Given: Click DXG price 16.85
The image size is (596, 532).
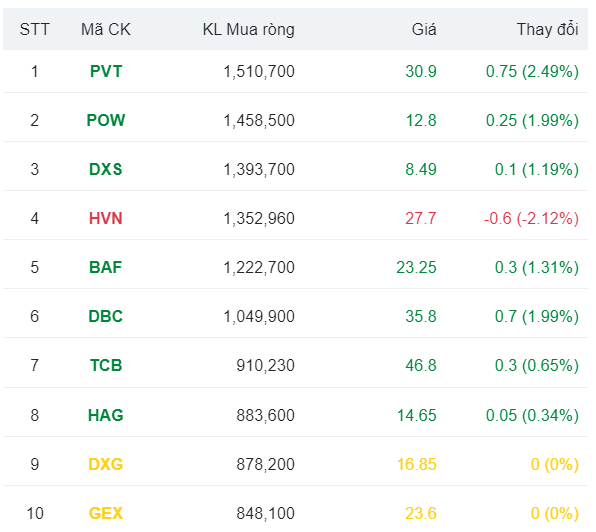Looking at the screenshot, I should tap(417, 464).
